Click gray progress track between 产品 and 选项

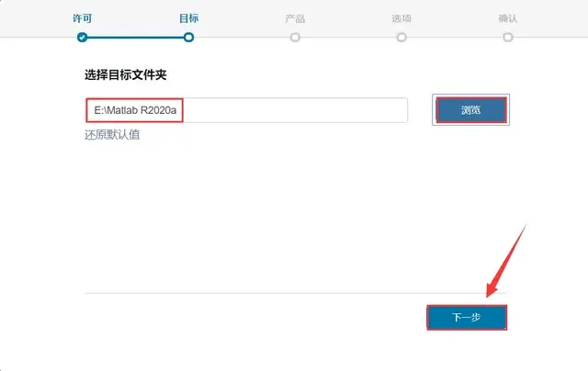(348, 38)
